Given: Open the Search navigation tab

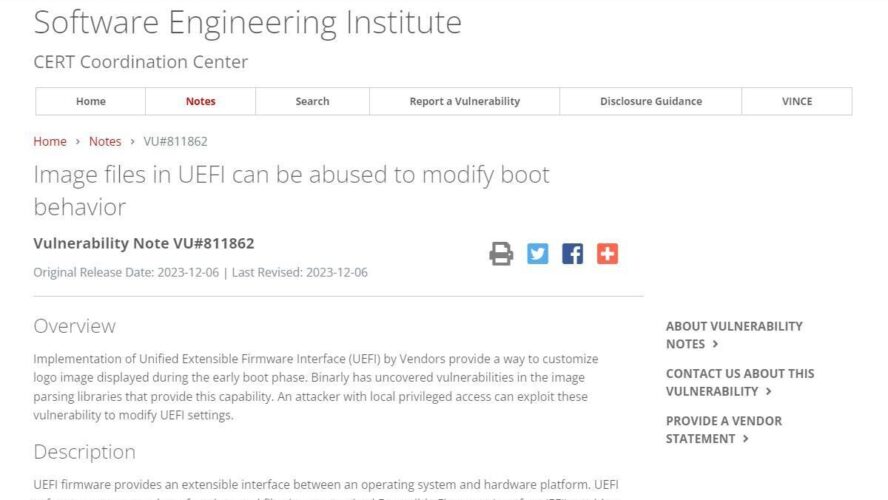Looking at the screenshot, I should pos(312,101).
